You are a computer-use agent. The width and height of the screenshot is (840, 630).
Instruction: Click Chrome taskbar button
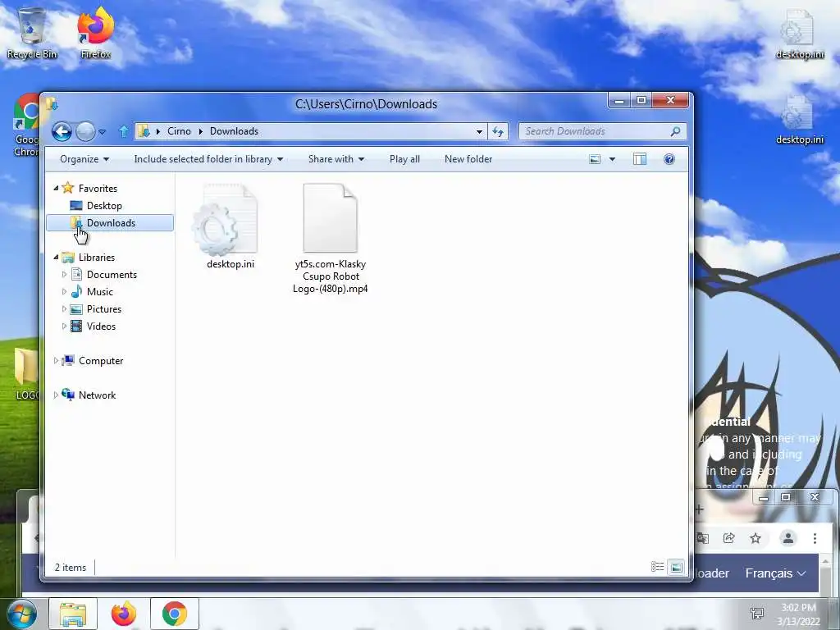coord(175,614)
